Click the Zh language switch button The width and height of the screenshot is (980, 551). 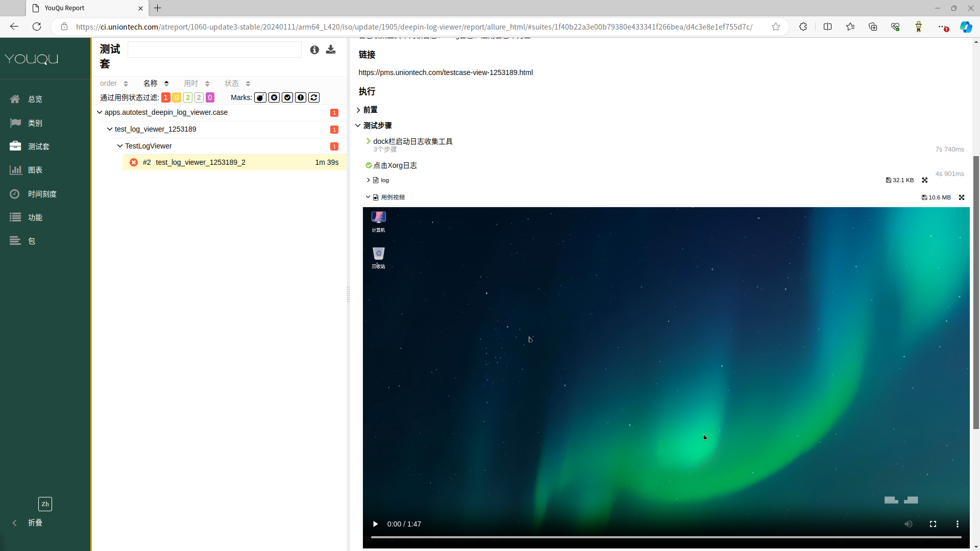tap(45, 504)
